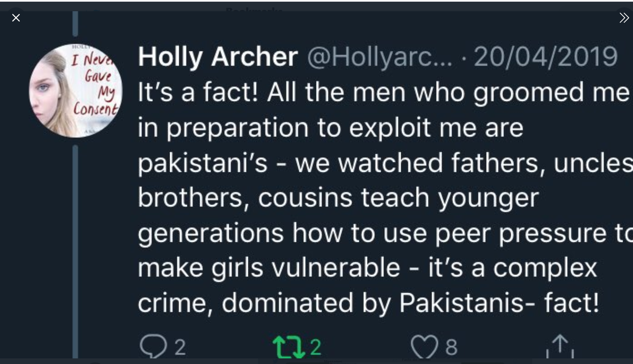Click the reply count of 2
Viewport: 633px width, 364px height.
pos(180,347)
